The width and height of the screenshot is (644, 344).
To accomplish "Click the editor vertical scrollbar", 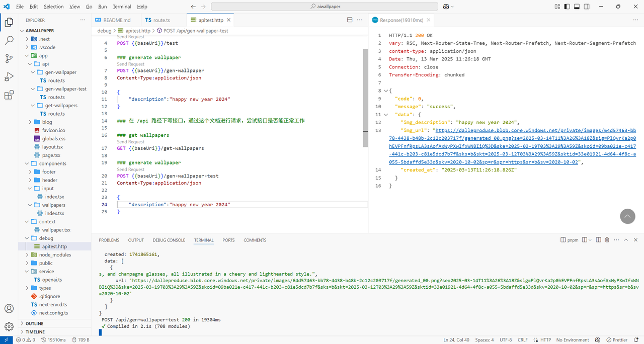I will [x=365, y=98].
